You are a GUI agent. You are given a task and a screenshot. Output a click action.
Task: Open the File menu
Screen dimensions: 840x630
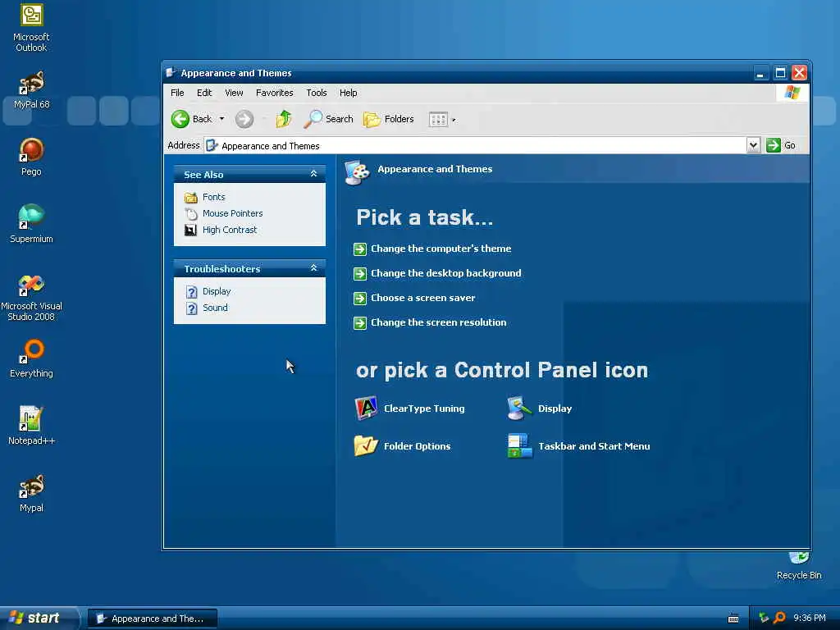(177, 93)
